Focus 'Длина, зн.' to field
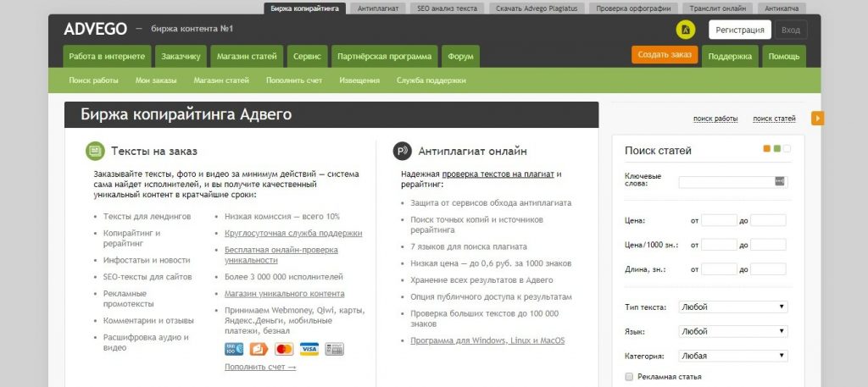Viewport: 868px width, 387px height. (768, 269)
